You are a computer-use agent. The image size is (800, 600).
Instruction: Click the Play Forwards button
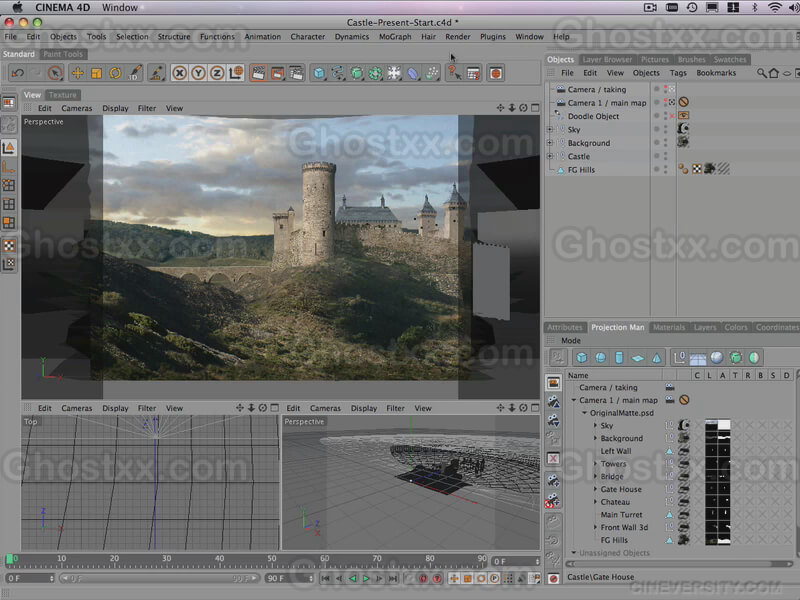(366, 579)
